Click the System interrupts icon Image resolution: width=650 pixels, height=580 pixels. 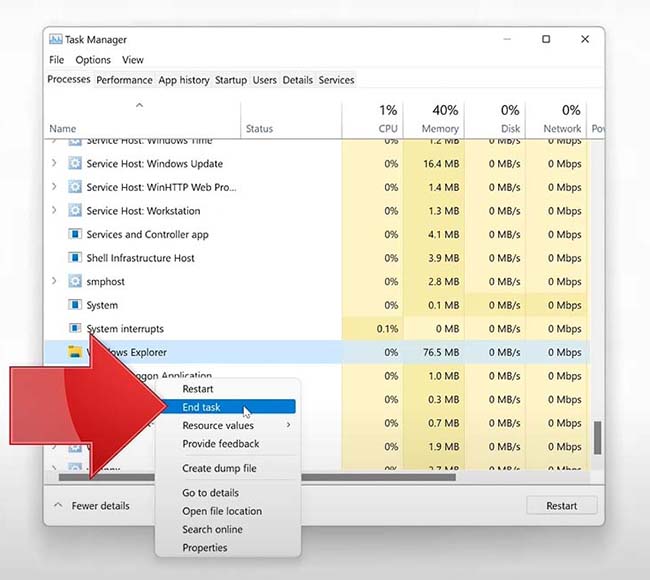(75, 328)
